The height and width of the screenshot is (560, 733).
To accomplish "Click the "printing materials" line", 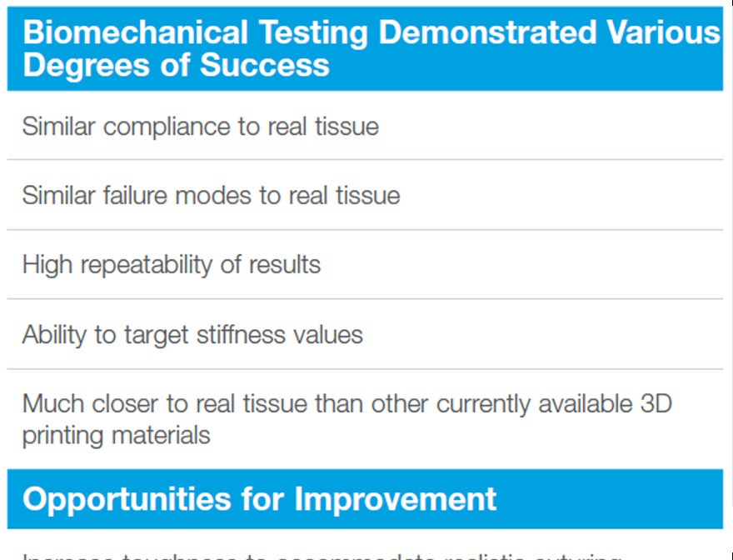I will 116,435.
